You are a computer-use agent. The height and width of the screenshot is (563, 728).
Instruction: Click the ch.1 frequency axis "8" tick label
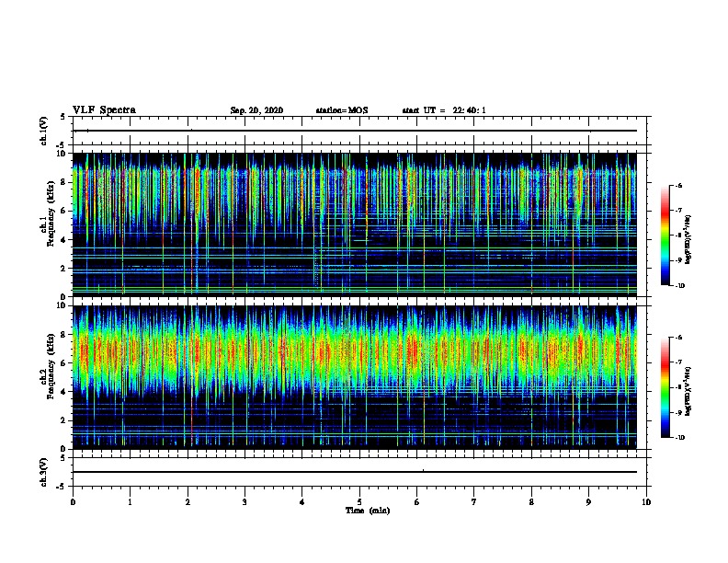click(x=64, y=182)
